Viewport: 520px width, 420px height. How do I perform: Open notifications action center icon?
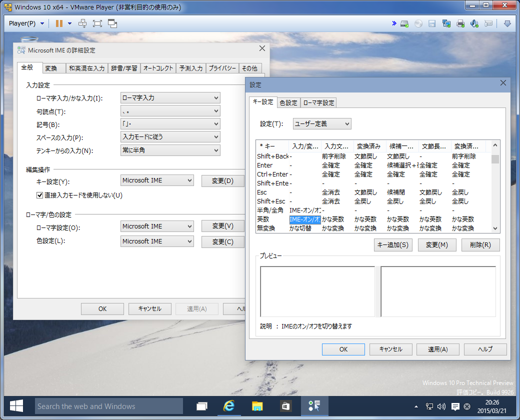[x=455, y=406]
